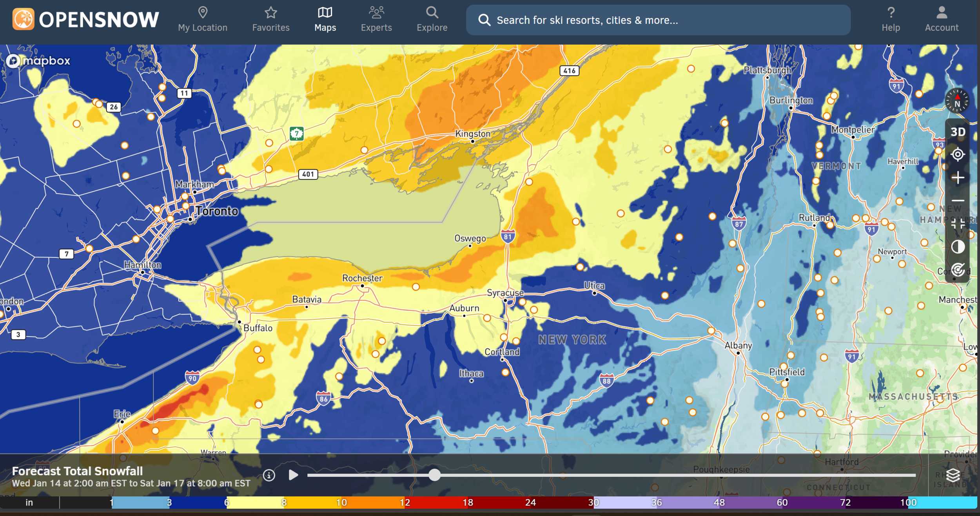Play the snowfall forecast animation
This screenshot has height=516, width=980.
click(x=293, y=475)
